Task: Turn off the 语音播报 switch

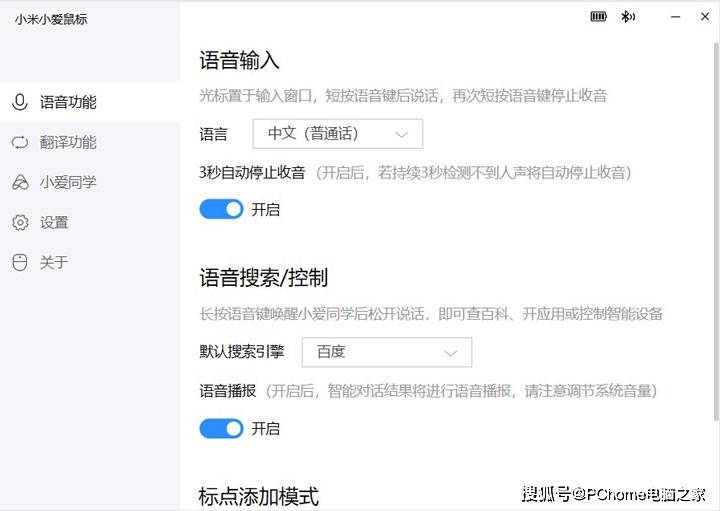Action: pyautogui.click(x=221, y=428)
